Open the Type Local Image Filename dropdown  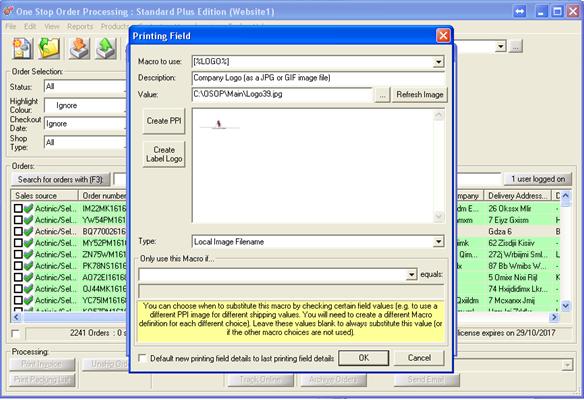439,242
